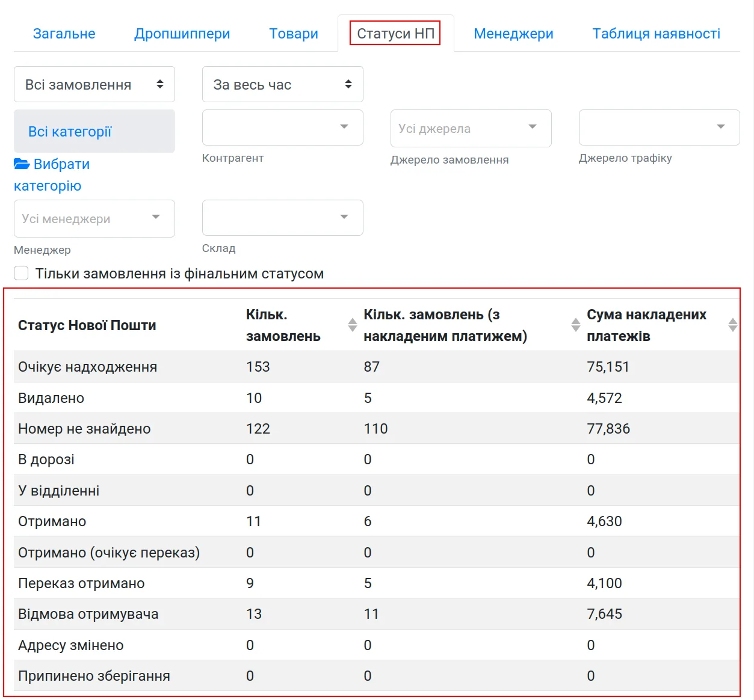
Task: Click the 110 cash-on-delivery count cell
Action: [x=375, y=429]
